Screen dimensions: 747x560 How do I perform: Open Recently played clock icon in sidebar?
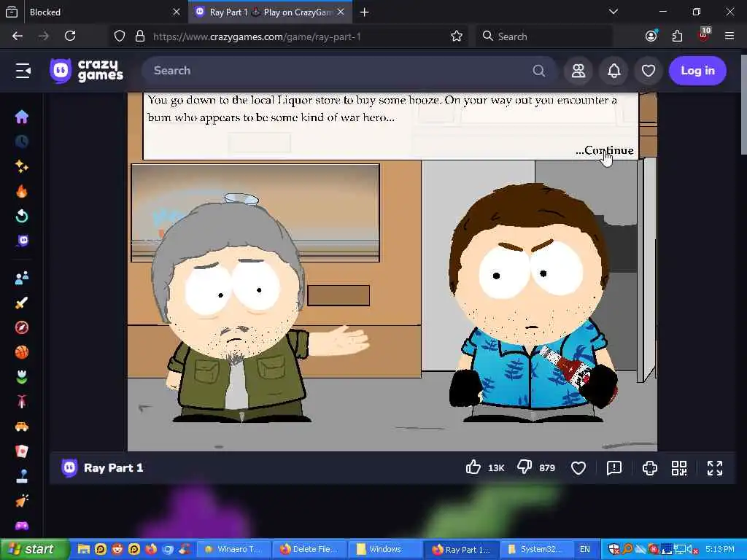21,141
